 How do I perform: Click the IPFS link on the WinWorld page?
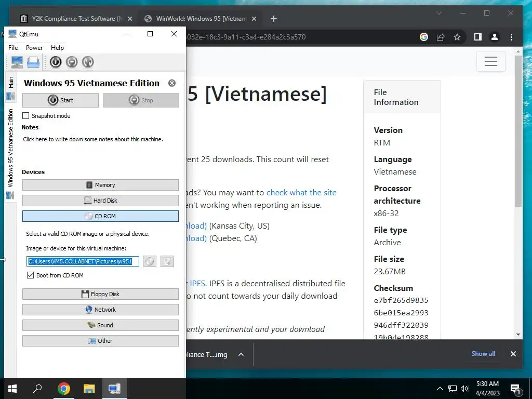point(197,283)
